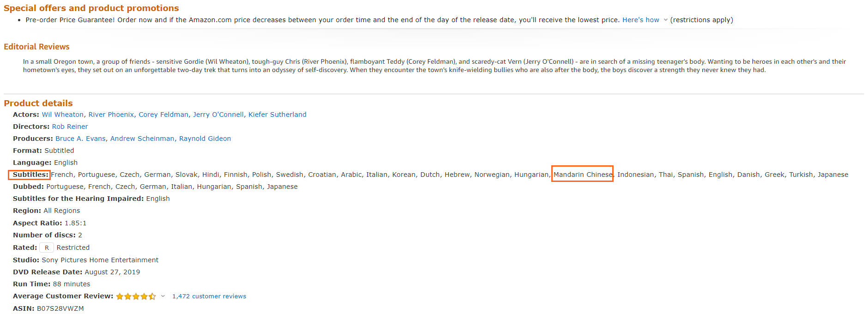The height and width of the screenshot is (314, 868).
Task: Click the highlighted Subtitles label
Action: (29, 175)
